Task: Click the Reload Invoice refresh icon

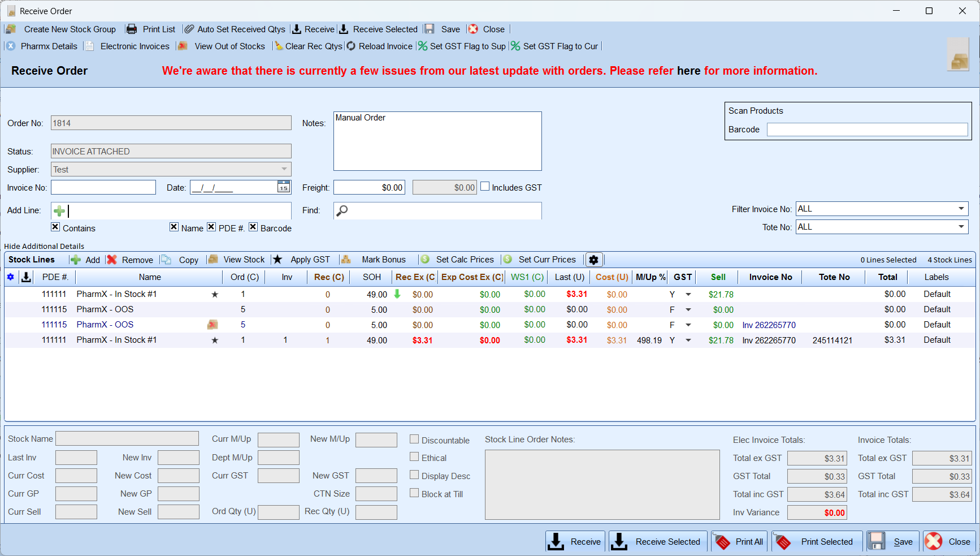Action: [x=351, y=46]
